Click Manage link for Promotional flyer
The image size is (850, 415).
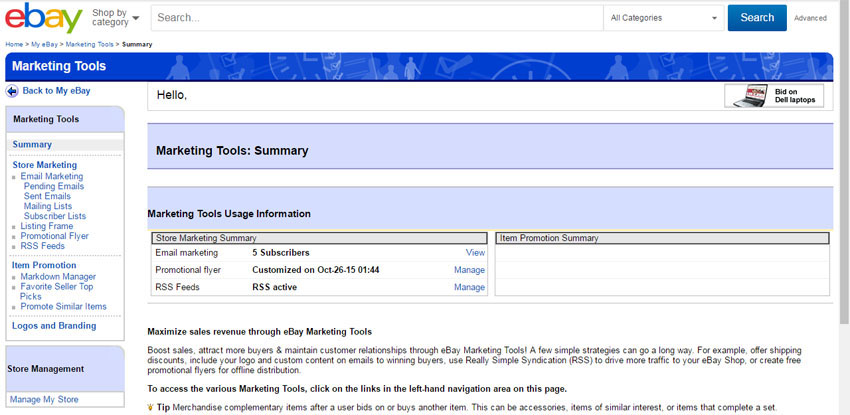click(469, 270)
